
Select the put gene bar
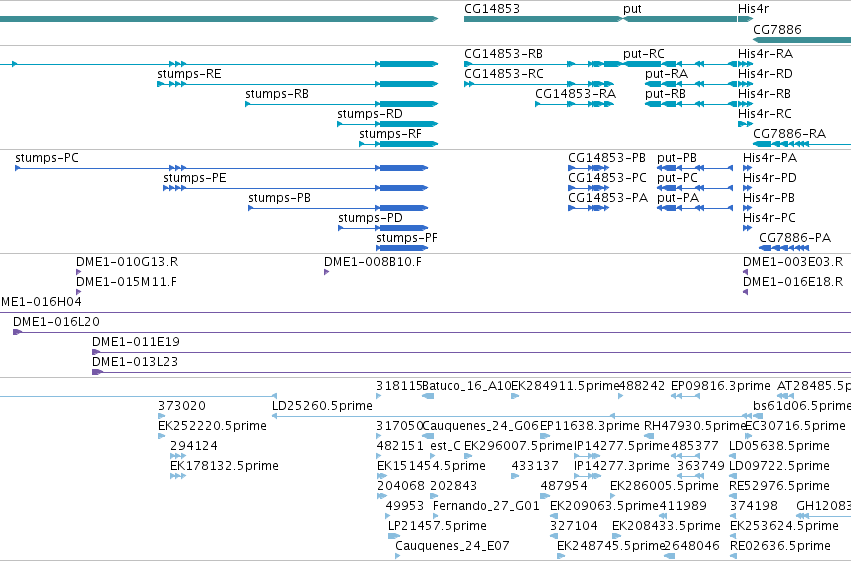[x=679, y=19]
